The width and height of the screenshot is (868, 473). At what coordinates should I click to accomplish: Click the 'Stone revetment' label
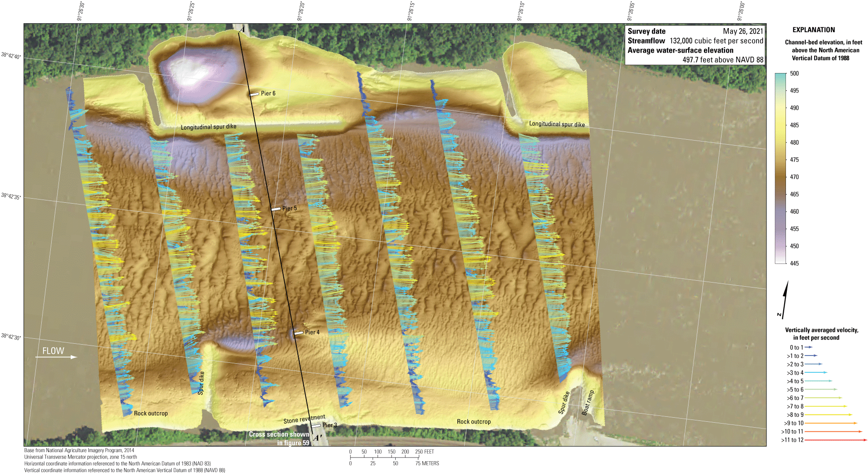304,419
